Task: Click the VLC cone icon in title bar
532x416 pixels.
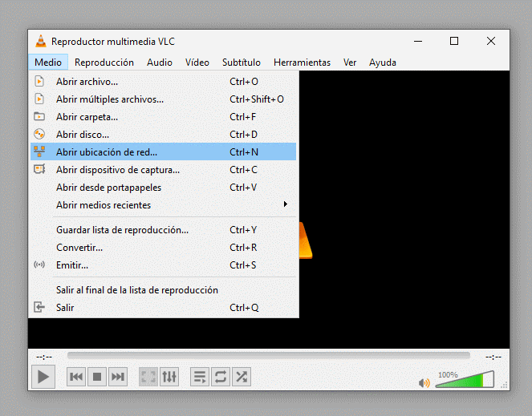Action: click(x=41, y=41)
